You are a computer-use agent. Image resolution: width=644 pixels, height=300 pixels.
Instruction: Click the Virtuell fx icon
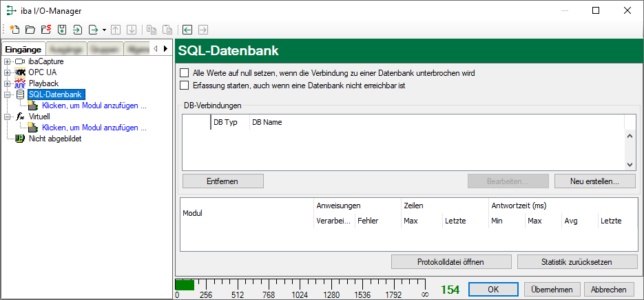click(20, 117)
